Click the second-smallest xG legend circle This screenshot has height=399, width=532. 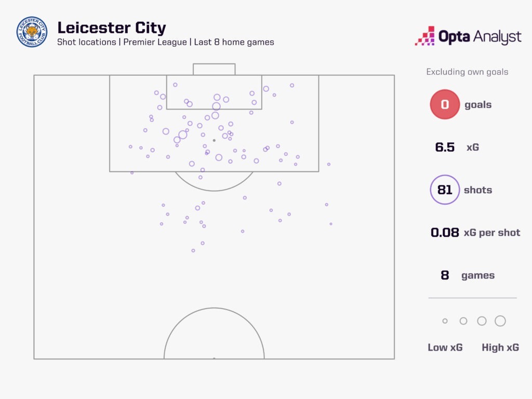click(x=463, y=321)
